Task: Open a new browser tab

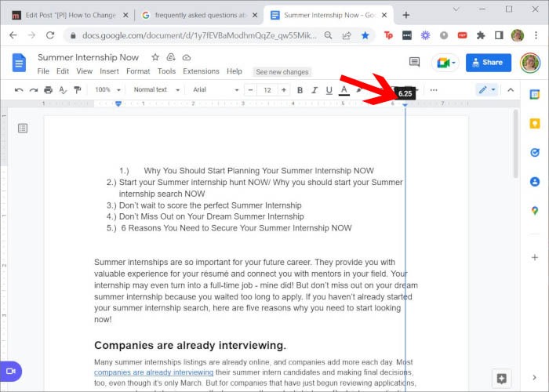Action: click(405, 15)
